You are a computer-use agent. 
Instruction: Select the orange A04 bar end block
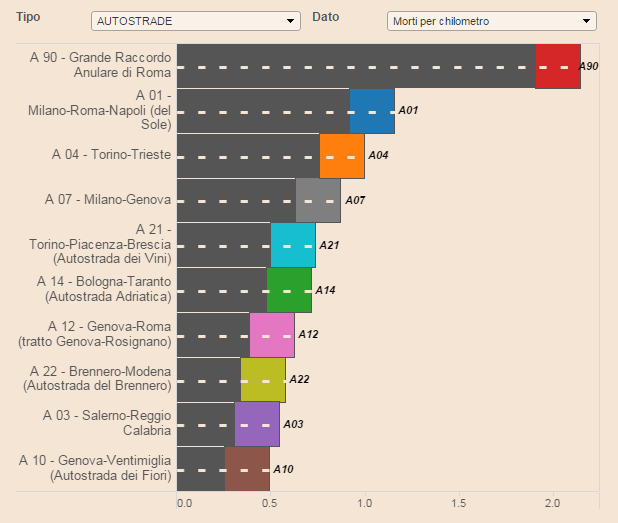pyautogui.click(x=342, y=156)
